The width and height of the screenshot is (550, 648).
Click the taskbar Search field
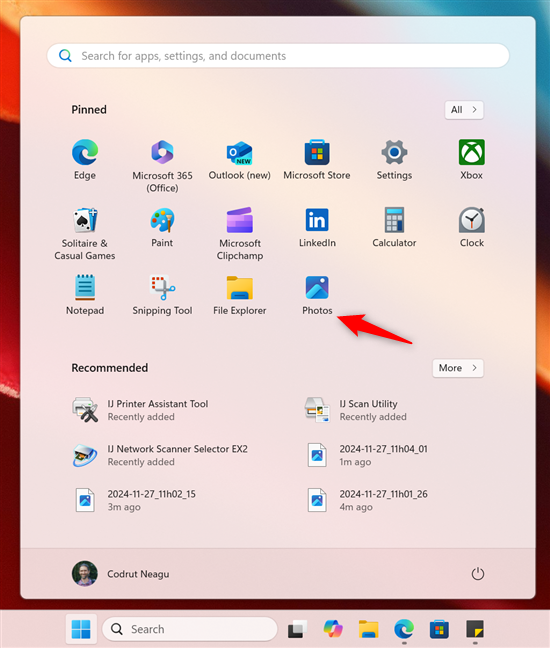click(x=190, y=629)
